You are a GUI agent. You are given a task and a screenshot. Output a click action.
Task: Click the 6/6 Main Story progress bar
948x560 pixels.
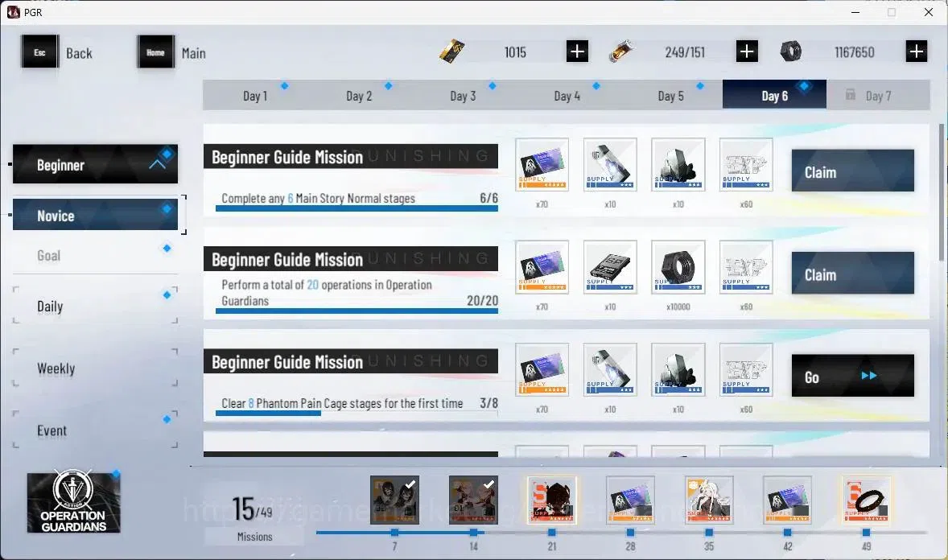tap(357, 208)
